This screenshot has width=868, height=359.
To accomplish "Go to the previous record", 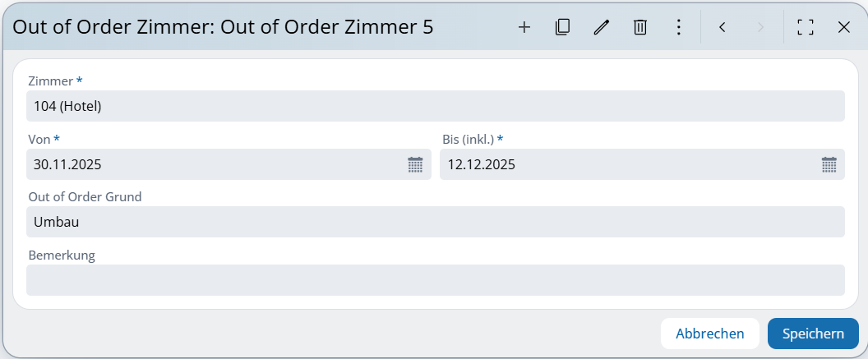I will [x=722, y=27].
